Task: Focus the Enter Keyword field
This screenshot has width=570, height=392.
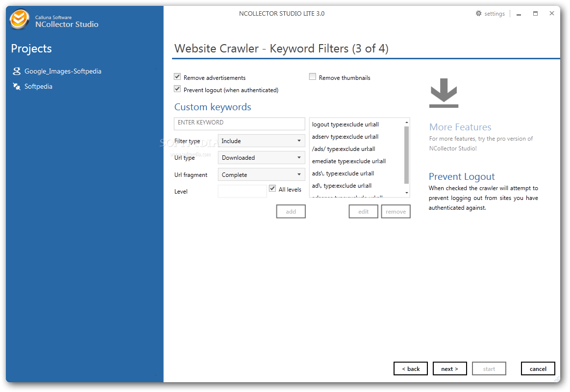Action: pyautogui.click(x=240, y=123)
